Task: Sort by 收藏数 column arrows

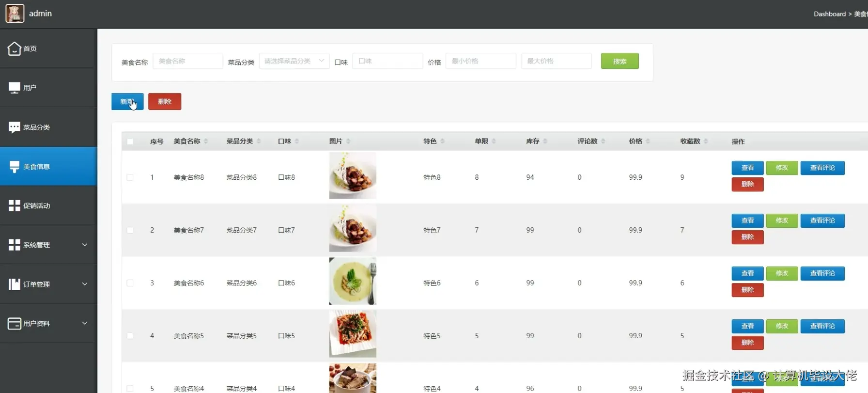Action: (x=706, y=141)
